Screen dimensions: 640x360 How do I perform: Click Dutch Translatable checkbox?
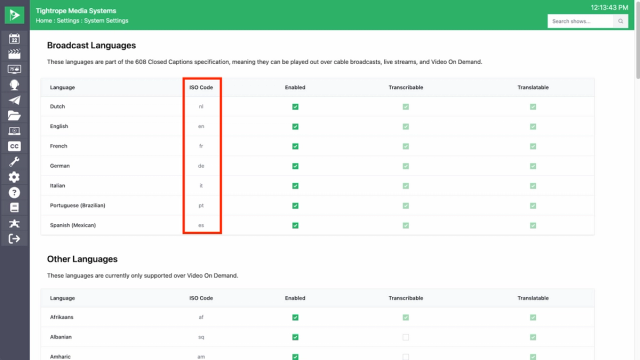click(533, 107)
